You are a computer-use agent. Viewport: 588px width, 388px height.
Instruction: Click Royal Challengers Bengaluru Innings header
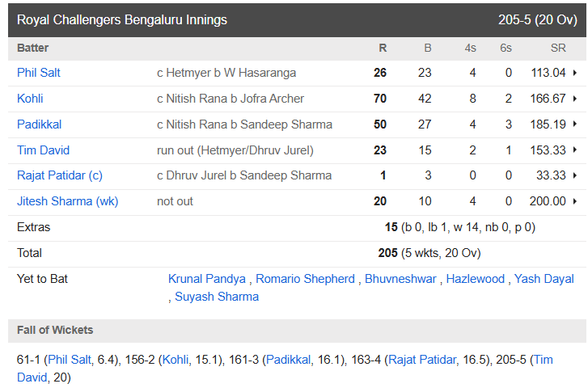tap(122, 20)
